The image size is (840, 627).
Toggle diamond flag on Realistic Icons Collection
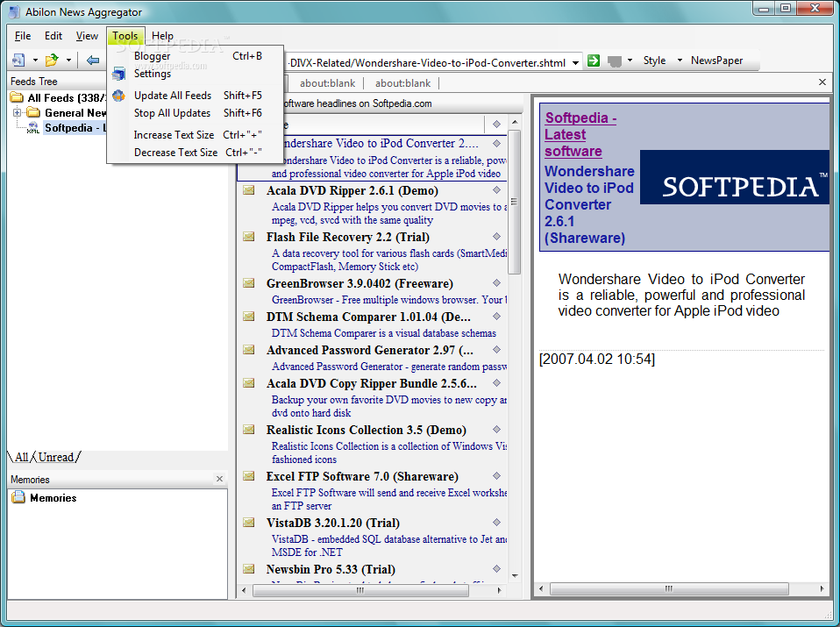pos(496,430)
